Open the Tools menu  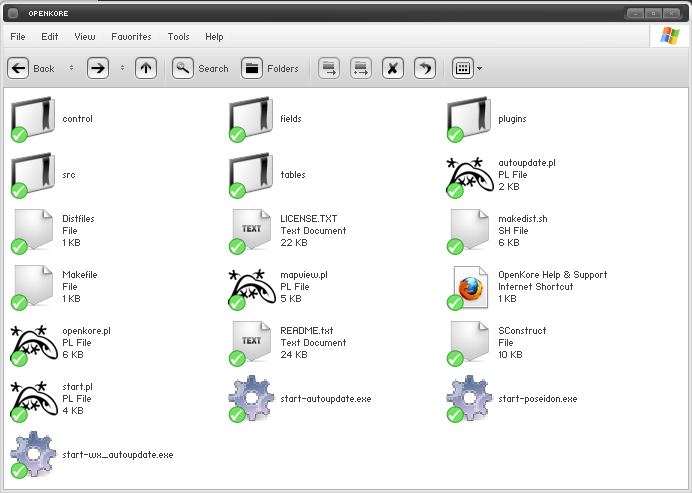(x=178, y=37)
